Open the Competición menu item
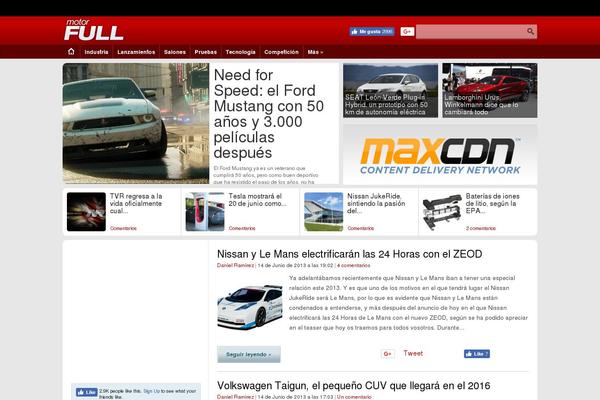Screen dimensions: 600x400 (x=281, y=52)
